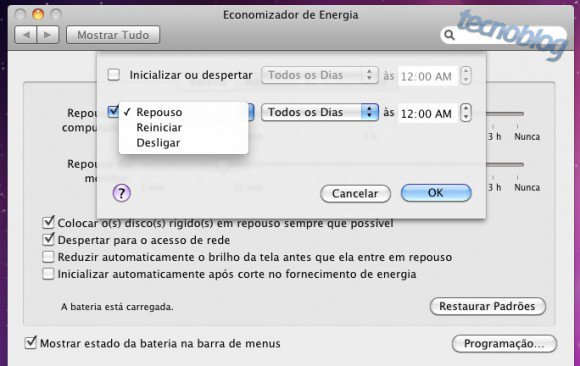Open help with the purple question mark
The height and width of the screenshot is (366, 580).
click(121, 193)
